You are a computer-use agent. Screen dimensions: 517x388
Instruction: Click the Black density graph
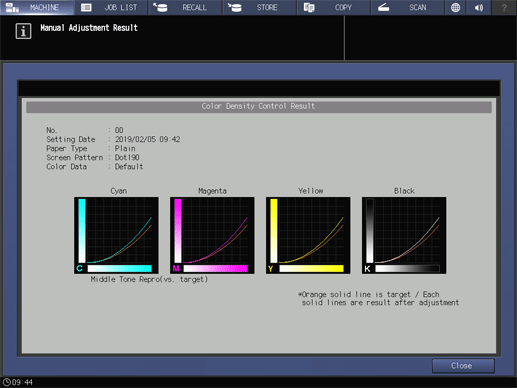[x=404, y=235]
